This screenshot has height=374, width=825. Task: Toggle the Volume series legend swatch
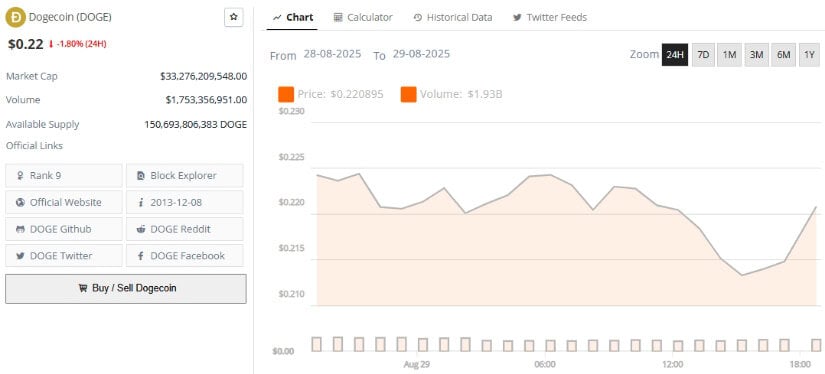(408, 95)
